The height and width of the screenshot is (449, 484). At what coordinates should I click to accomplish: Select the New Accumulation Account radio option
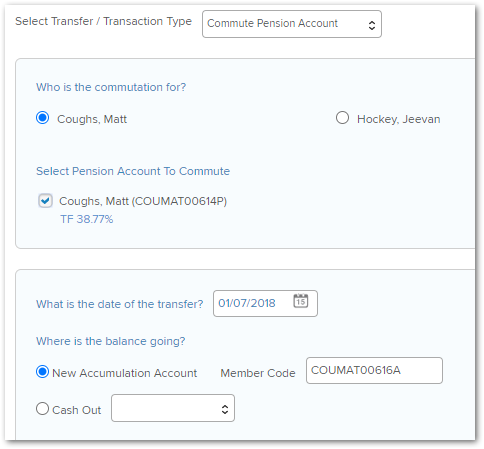[42, 372]
